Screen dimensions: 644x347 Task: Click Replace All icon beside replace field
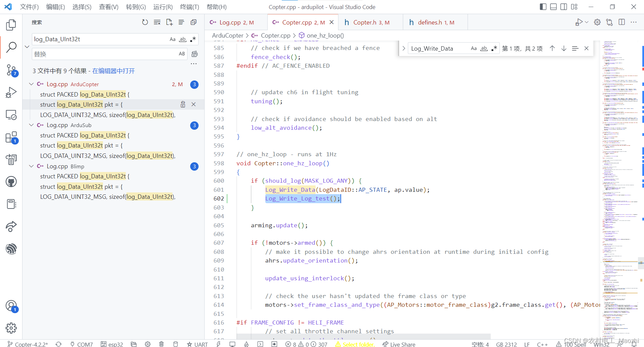[195, 54]
